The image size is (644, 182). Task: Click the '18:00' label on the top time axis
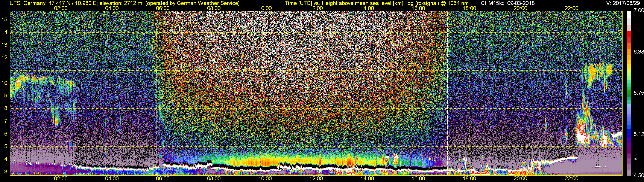tap(469, 8)
